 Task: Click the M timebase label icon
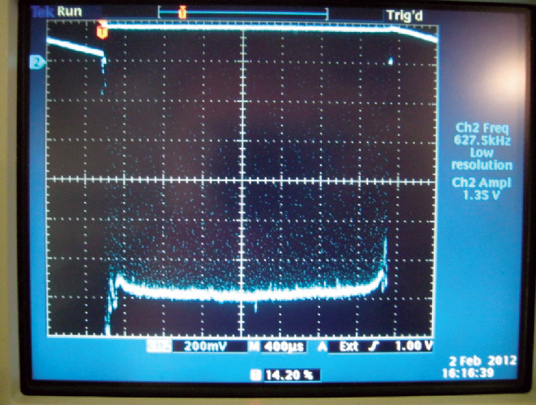coord(253,347)
